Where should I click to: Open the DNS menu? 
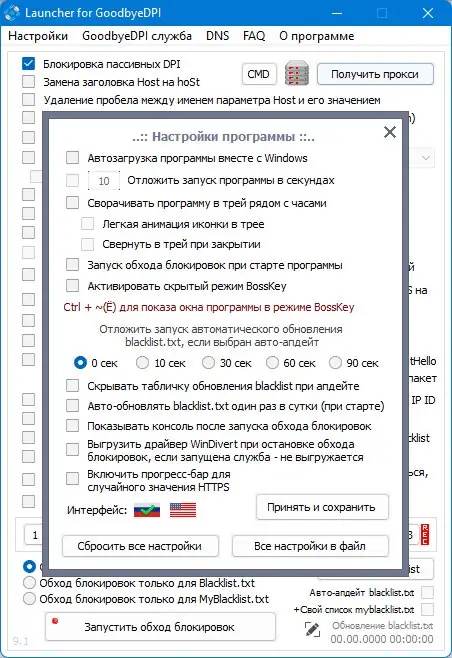pyautogui.click(x=217, y=36)
